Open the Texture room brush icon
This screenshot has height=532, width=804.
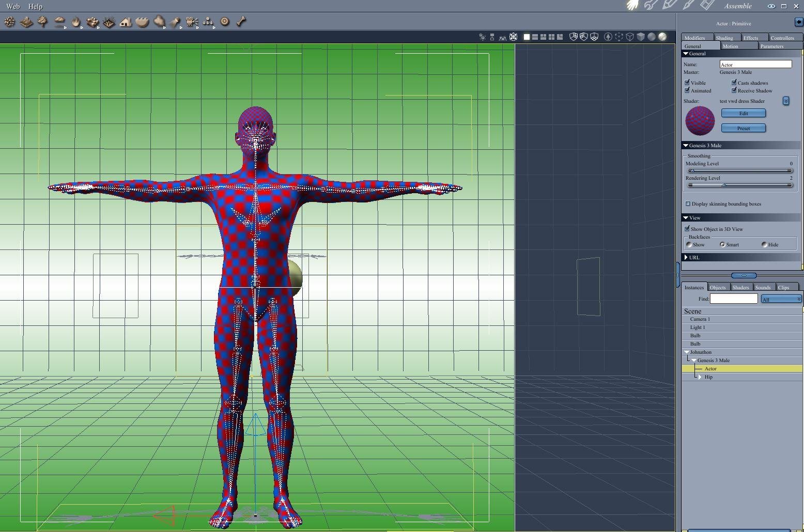[x=688, y=6]
